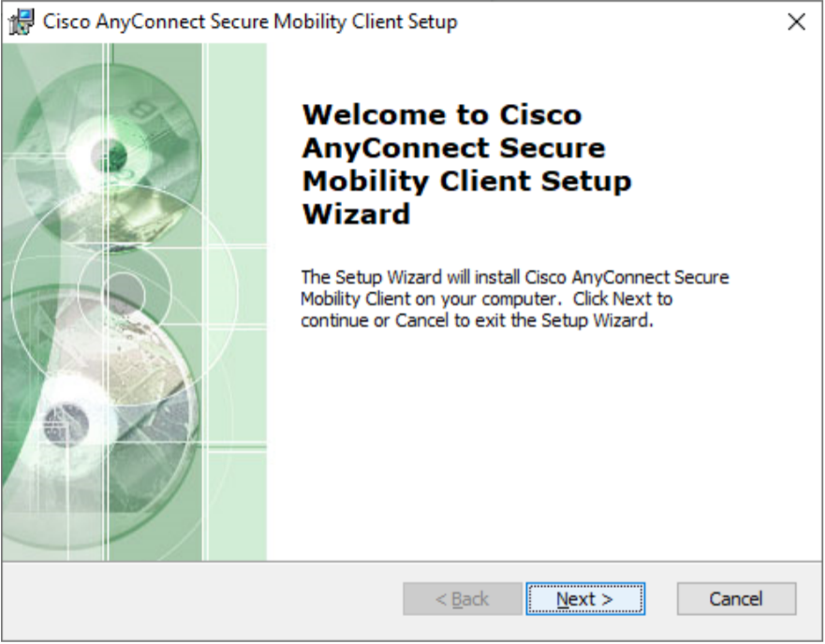
Task: Click the Setup Wizard description paragraph
Action: coord(515,299)
